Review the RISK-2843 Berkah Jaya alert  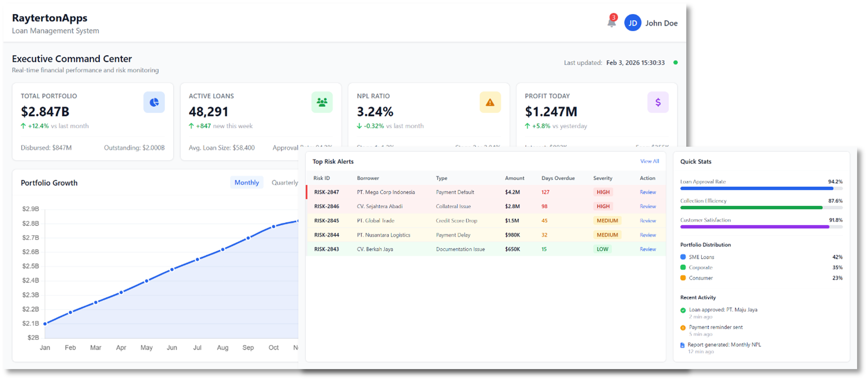pos(648,249)
